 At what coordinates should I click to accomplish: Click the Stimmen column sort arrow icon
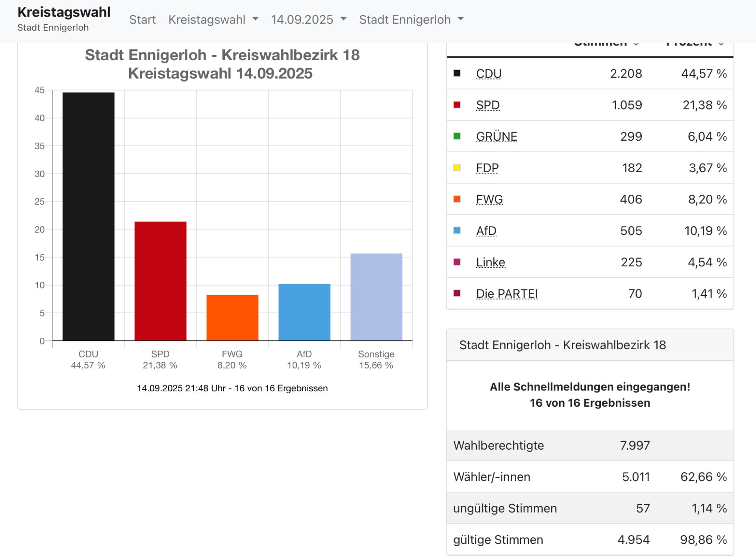pyautogui.click(x=636, y=44)
